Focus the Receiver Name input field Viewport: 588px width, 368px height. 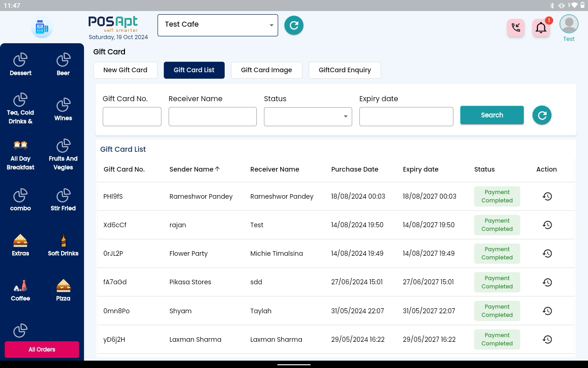(x=213, y=116)
